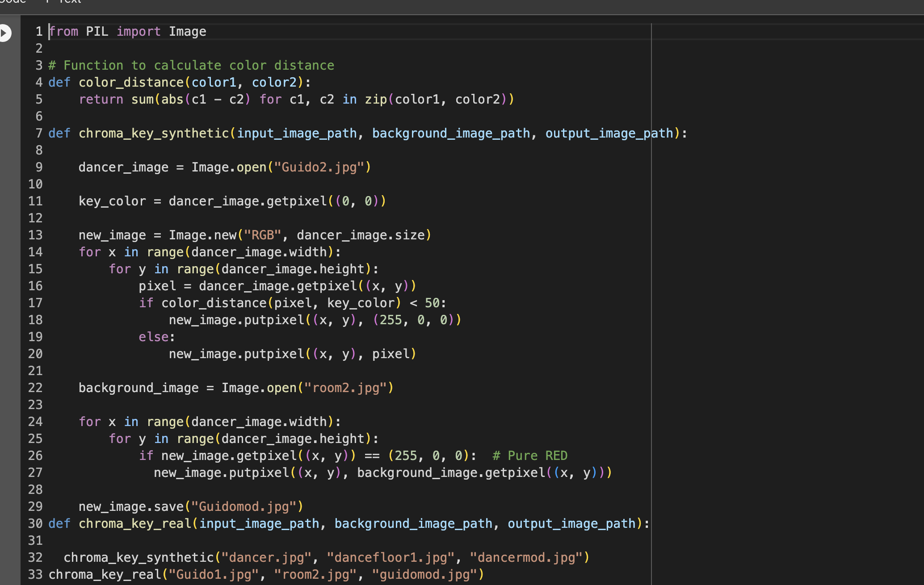Click the Function to calculate color distance comment
This screenshot has width=924, height=585.
pyautogui.click(x=191, y=65)
